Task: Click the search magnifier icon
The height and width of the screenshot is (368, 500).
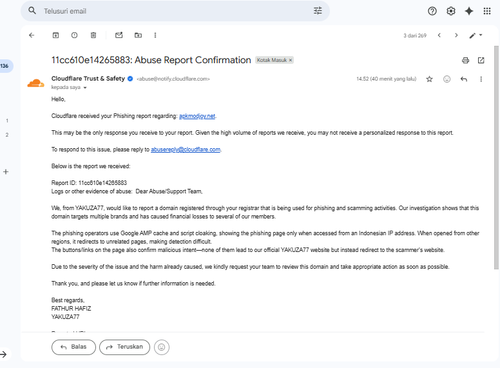Action: [32, 11]
